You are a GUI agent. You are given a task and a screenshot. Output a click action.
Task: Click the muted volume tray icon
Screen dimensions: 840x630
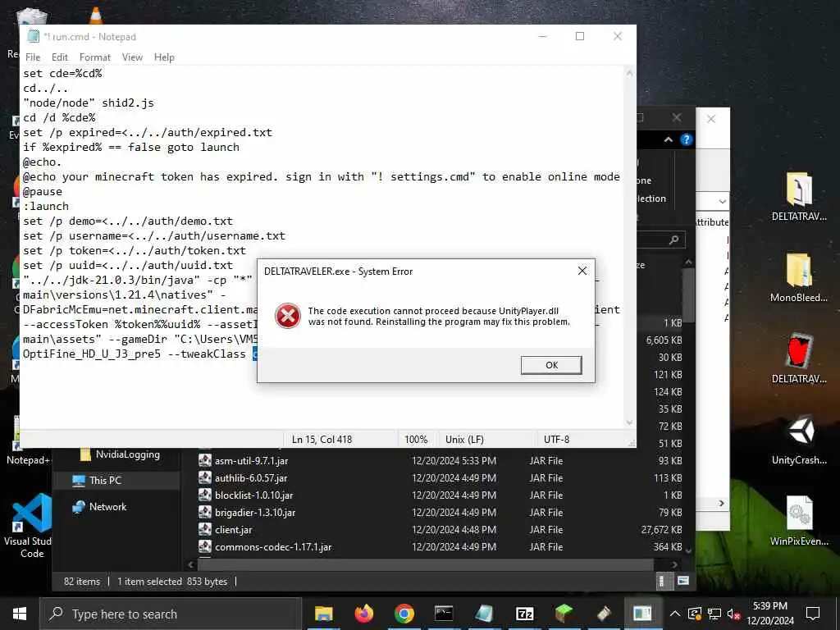coord(733,614)
